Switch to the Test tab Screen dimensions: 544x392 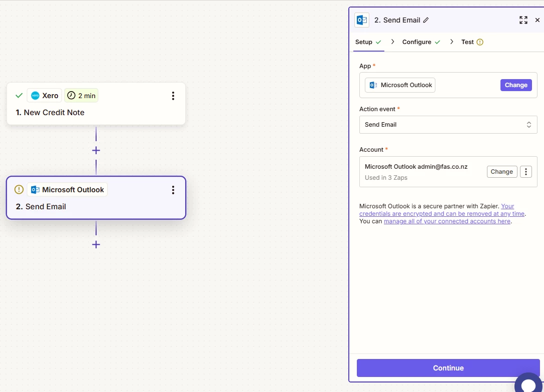pyautogui.click(x=472, y=42)
